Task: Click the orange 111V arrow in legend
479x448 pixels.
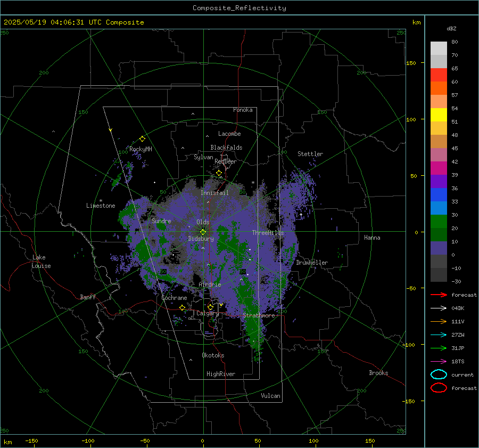Action: (x=439, y=321)
